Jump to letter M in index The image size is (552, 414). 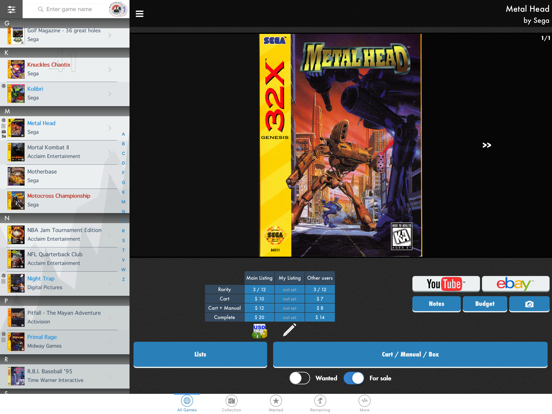coord(123,202)
